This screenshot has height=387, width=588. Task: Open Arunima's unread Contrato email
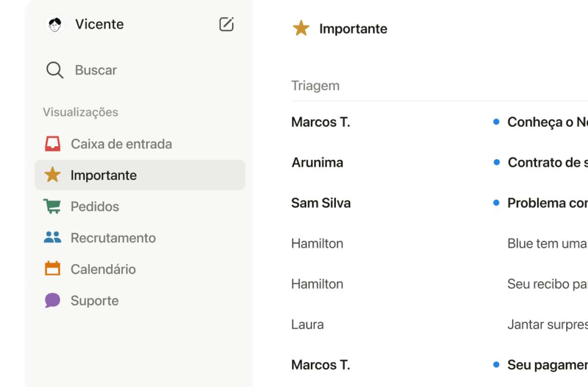coord(547,162)
